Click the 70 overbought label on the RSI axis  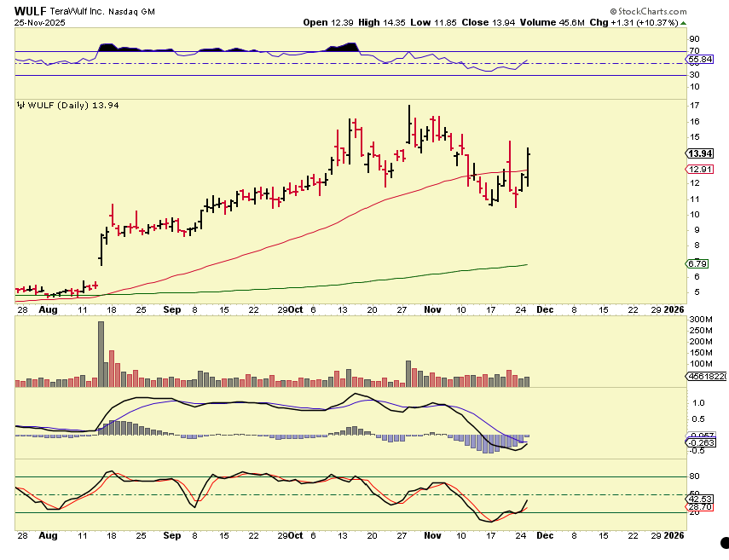tap(695, 50)
